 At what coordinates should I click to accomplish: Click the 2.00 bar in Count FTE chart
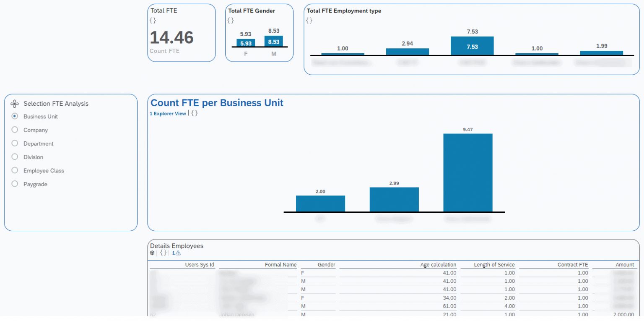tap(320, 204)
